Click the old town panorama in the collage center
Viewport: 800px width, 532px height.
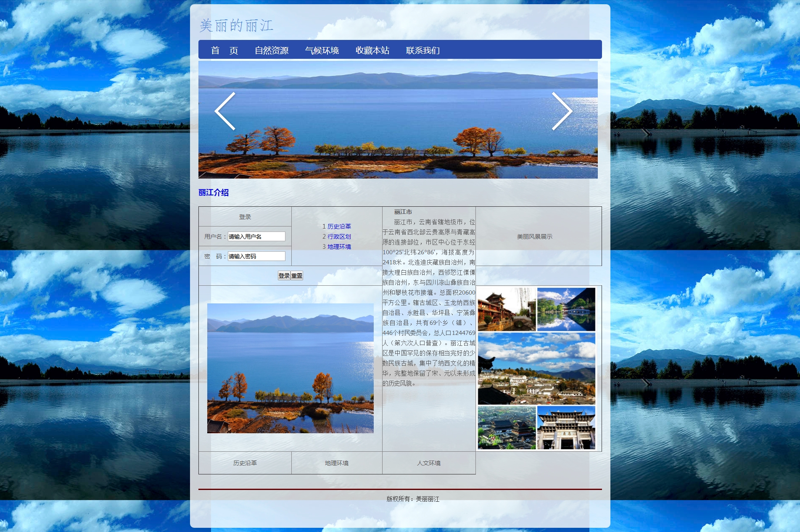(536, 369)
